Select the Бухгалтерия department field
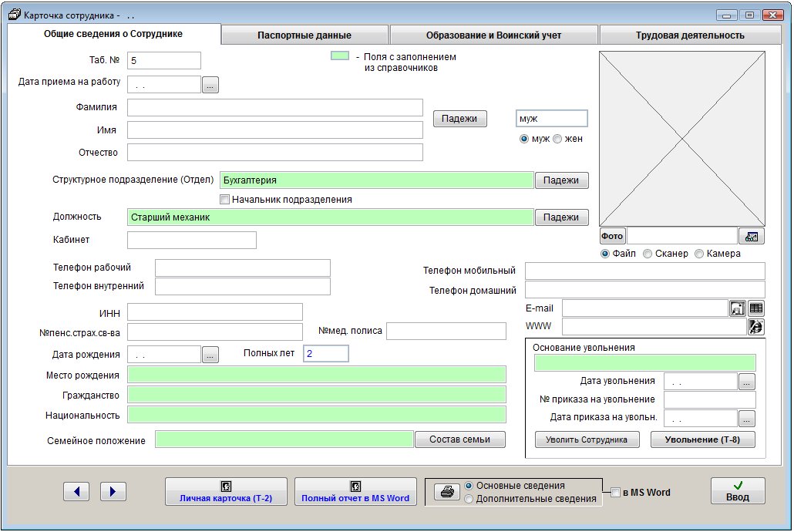Image resolution: width=794 pixels, height=532 pixels. tap(377, 180)
